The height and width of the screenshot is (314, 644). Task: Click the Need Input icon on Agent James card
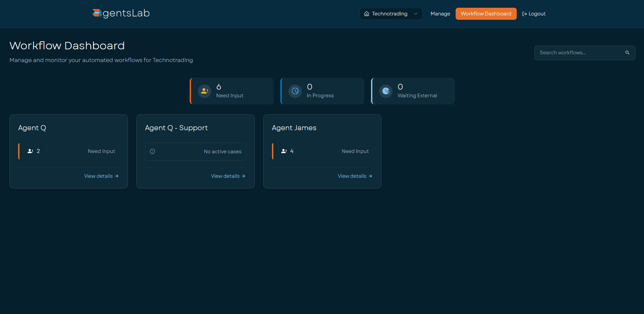coord(284,151)
